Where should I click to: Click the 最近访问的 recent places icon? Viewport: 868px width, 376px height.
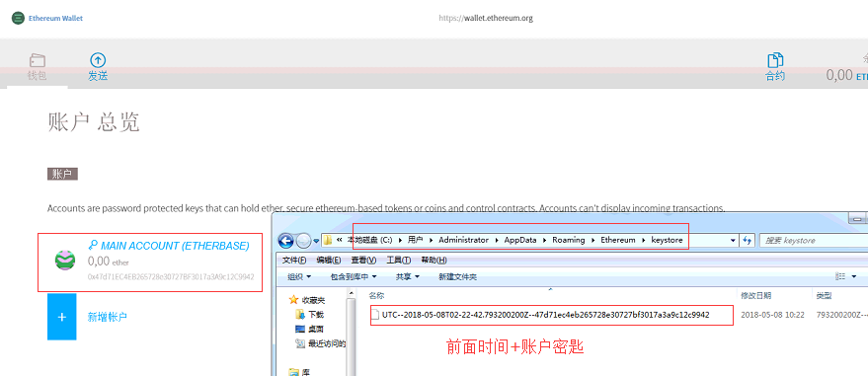(x=300, y=343)
